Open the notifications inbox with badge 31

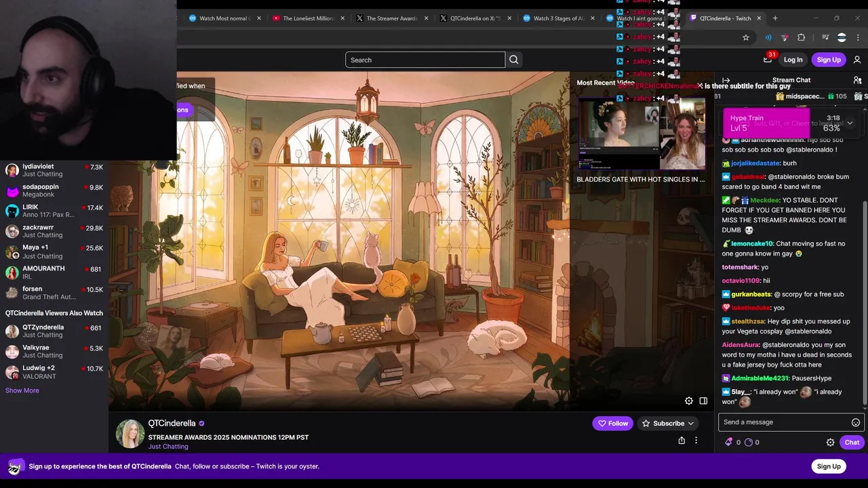click(768, 59)
